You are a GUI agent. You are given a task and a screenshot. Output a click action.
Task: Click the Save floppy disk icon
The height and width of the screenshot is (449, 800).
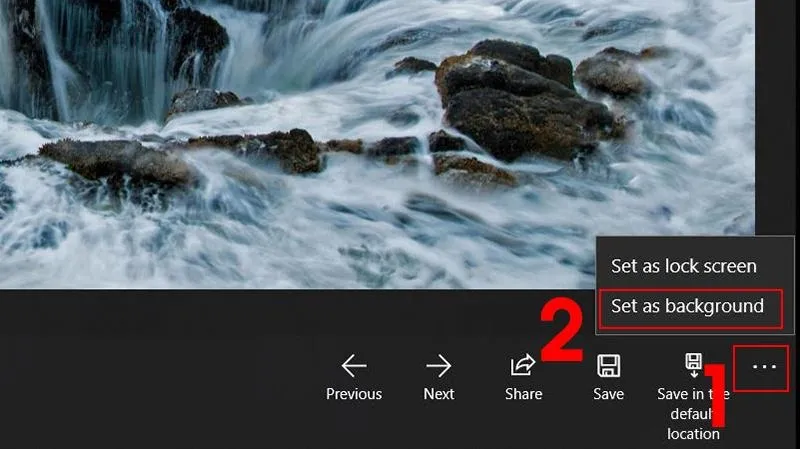(608, 365)
